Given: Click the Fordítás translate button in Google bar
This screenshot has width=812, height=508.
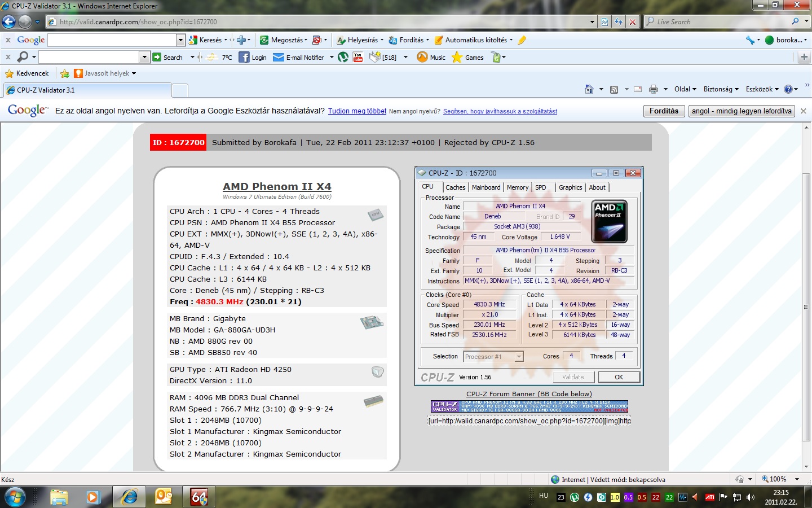Looking at the screenshot, I should [x=664, y=111].
